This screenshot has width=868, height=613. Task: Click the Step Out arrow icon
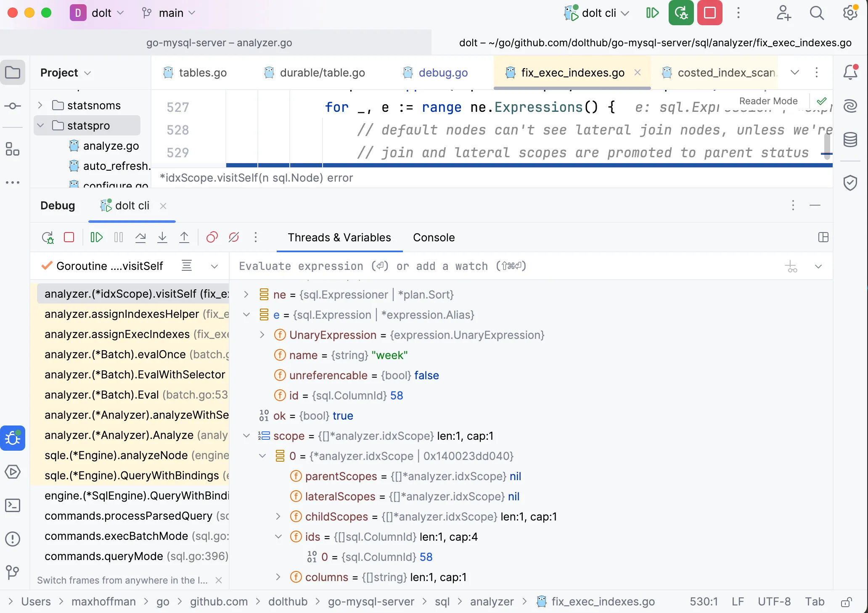184,238
